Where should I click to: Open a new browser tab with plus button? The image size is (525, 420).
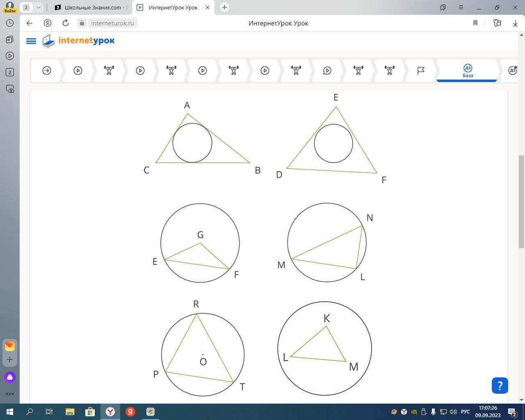(x=224, y=7)
